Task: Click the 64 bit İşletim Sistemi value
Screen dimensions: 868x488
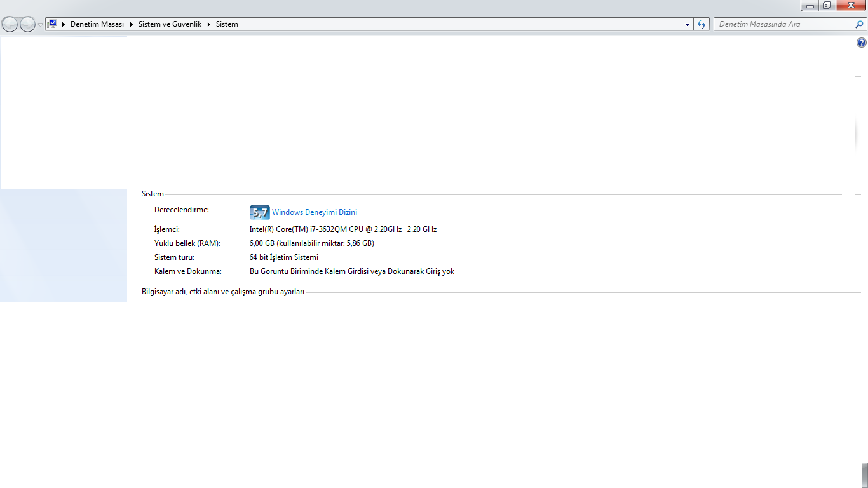Action: (x=284, y=257)
